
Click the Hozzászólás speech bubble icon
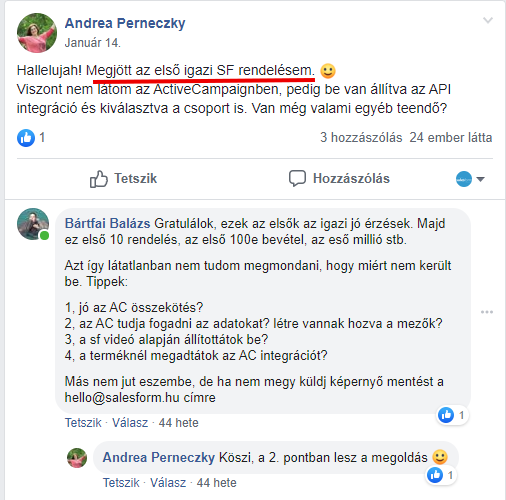(297, 178)
